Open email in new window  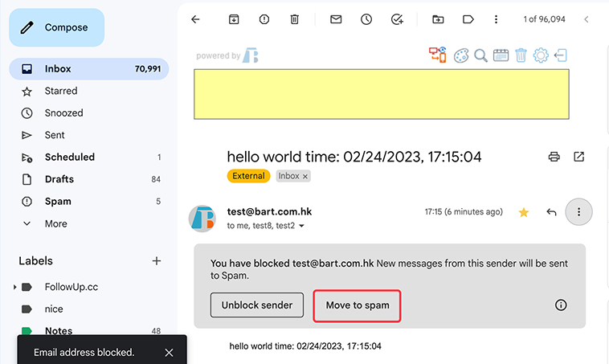click(578, 157)
